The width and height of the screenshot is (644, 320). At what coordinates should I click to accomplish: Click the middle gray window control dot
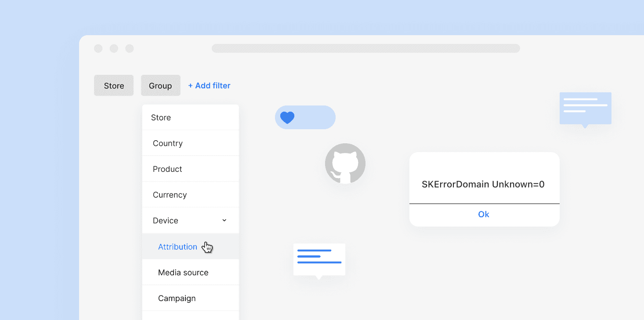click(114, 48)
